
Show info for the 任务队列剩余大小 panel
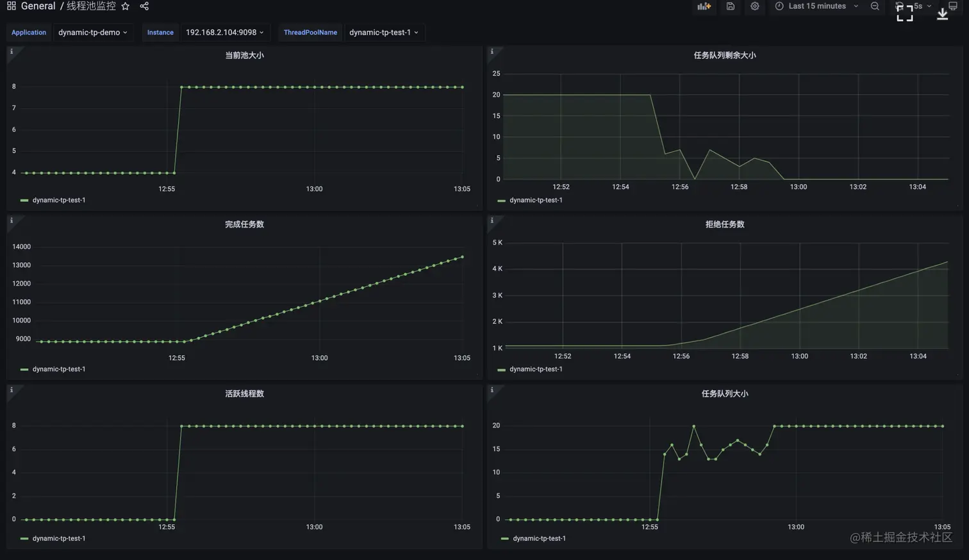click(492, 51)
